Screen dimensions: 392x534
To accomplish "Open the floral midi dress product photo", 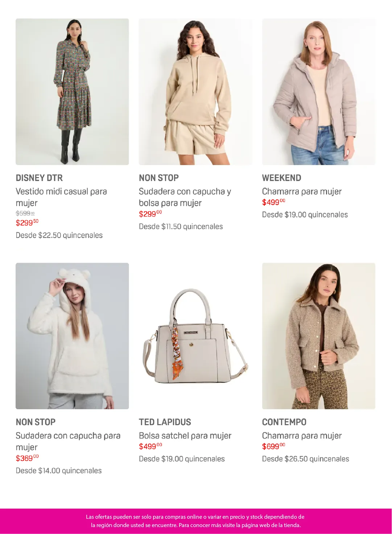I will 72,92.
